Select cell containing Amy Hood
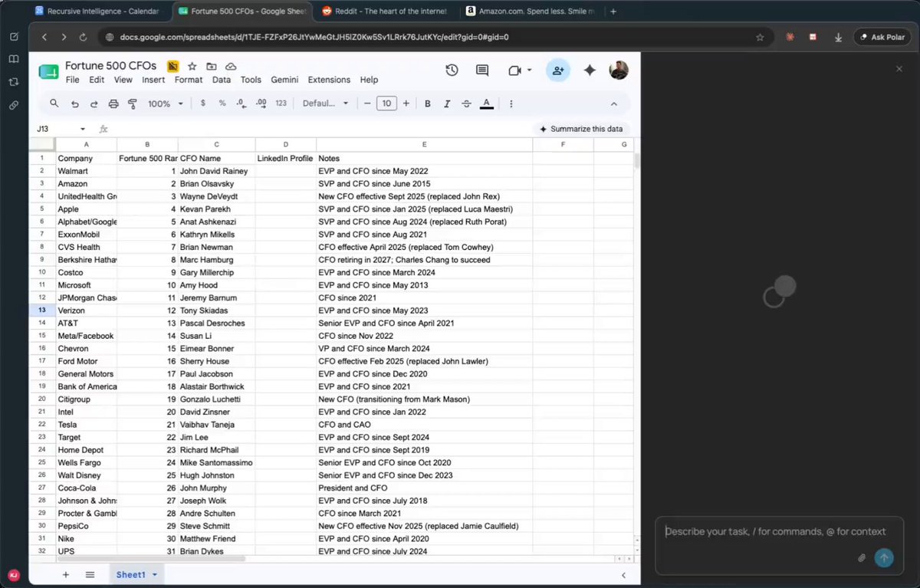920x588 pixels. point(217,285)
